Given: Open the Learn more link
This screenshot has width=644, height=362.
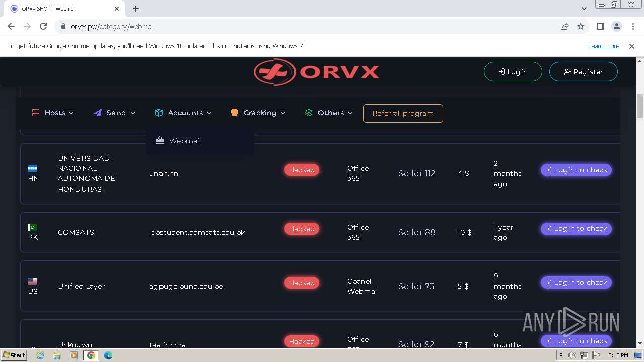Looking at the screenshot, I should pyautogui.click(x=604, y=46).
